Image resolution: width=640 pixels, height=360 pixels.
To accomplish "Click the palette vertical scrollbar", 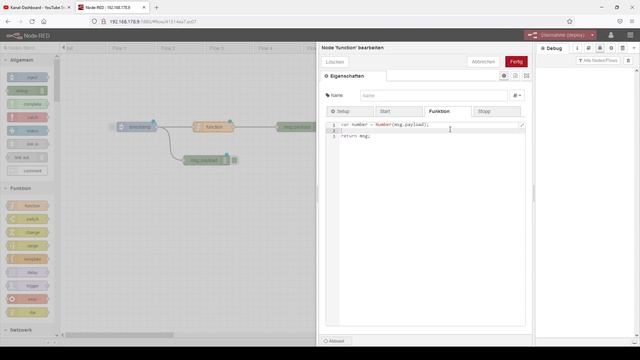I will click(57, 80).
